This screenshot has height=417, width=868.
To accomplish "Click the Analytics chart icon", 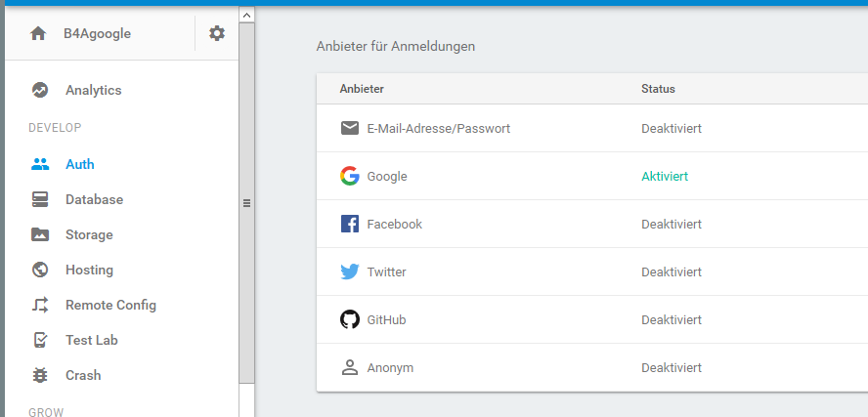I will 40,90.
